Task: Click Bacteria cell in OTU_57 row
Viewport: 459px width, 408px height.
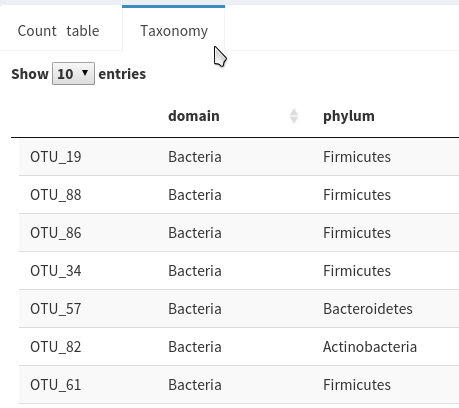Action: click(195, 309)
